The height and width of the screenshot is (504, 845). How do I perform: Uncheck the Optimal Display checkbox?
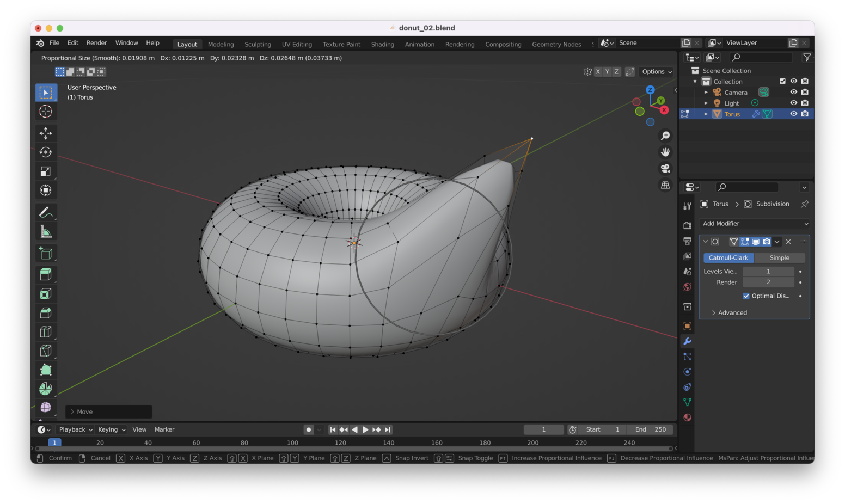point(746,296)
